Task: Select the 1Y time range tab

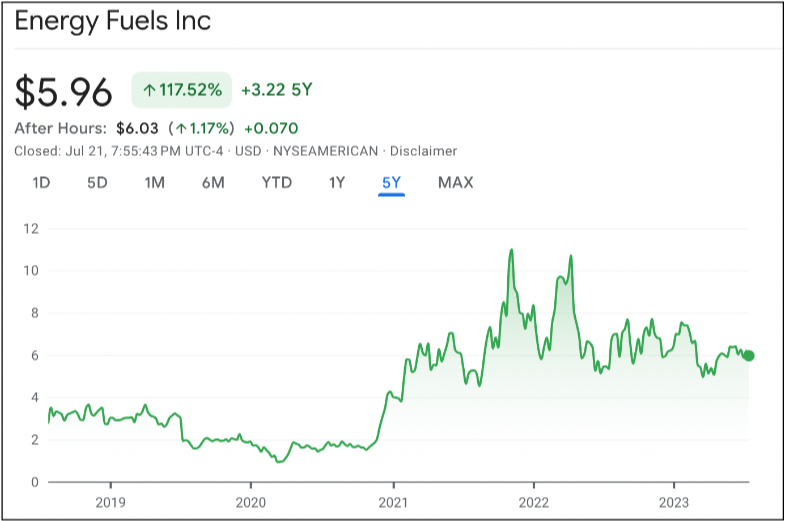Action: (x=337, y=183)
